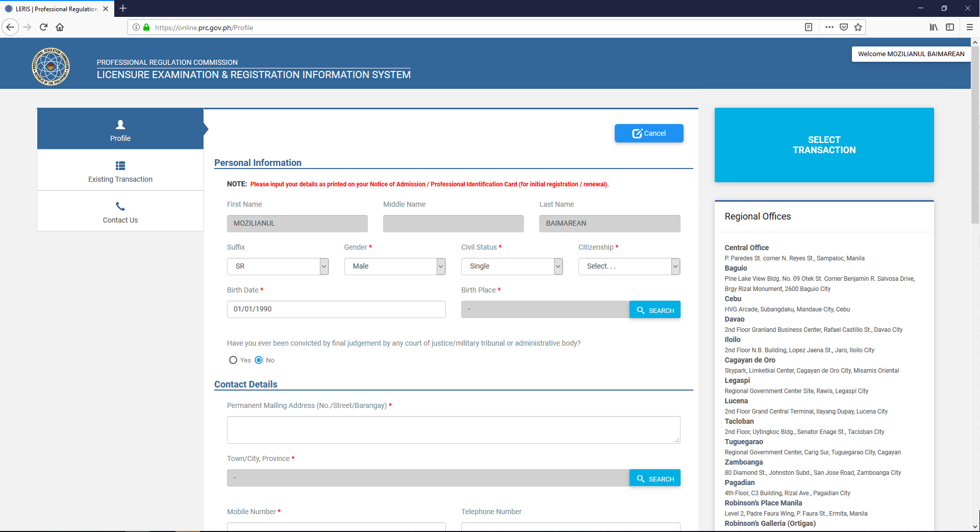Enable reader view from the address bar
Image resolution: width=980 pixels, height=532 pixels.
(809, 27)
